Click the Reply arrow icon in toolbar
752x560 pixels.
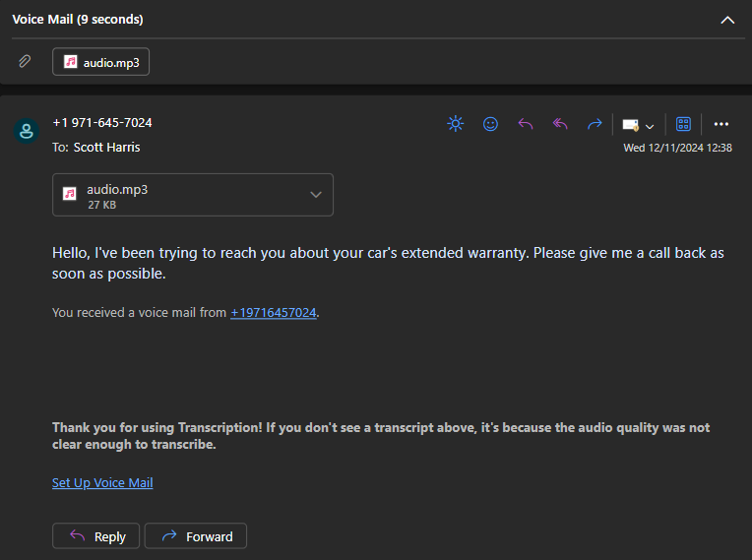(x=526, y=124)
